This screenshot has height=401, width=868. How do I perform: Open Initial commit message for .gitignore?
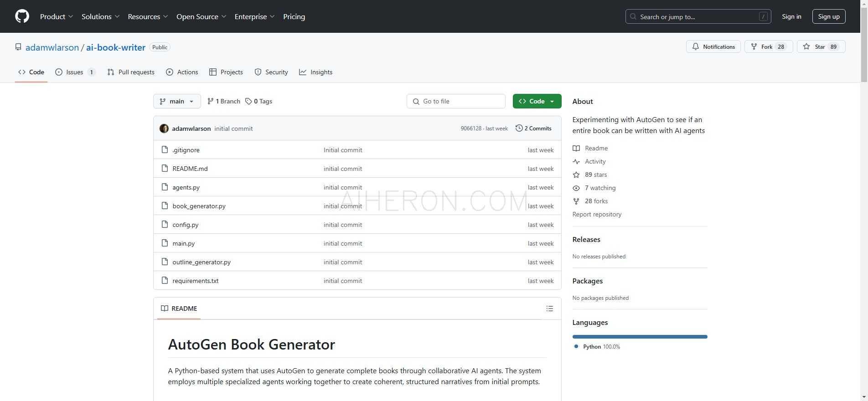[343, 150]
